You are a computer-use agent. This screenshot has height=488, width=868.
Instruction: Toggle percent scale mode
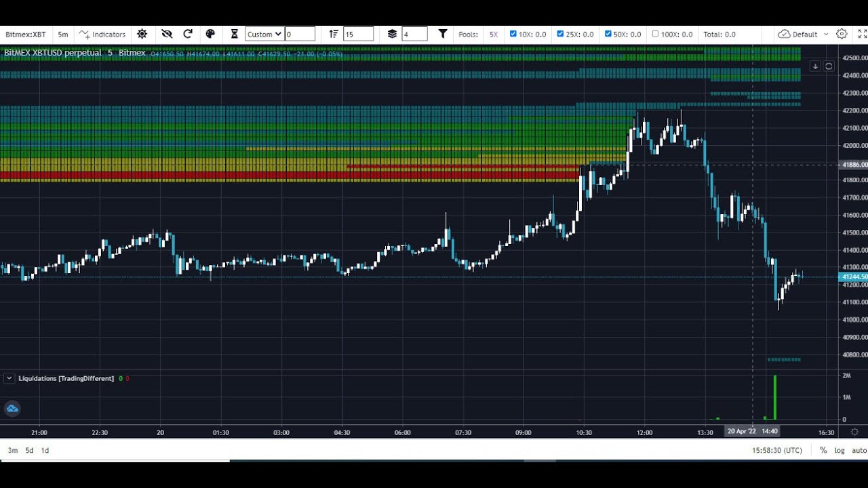point(823,450)
